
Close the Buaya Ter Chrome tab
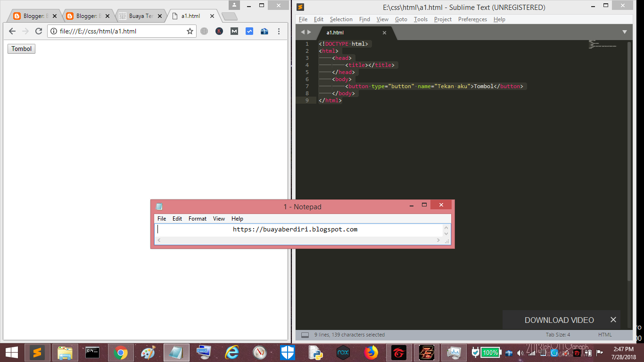click(x=160, y=16)
